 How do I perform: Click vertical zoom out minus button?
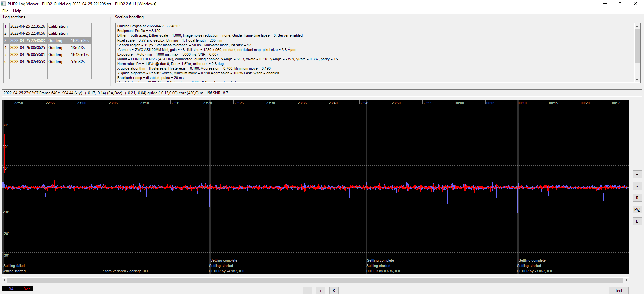click(637, 186)
